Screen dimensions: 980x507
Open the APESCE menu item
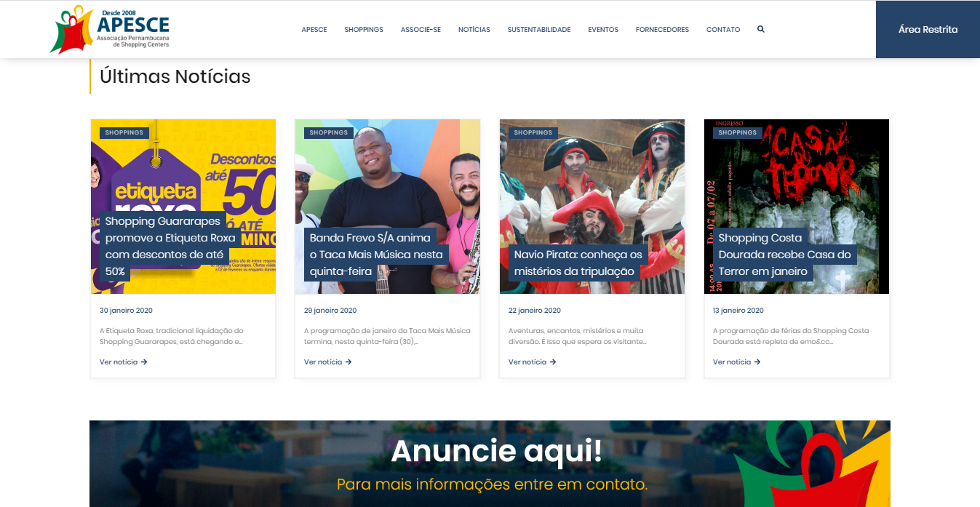314,30
